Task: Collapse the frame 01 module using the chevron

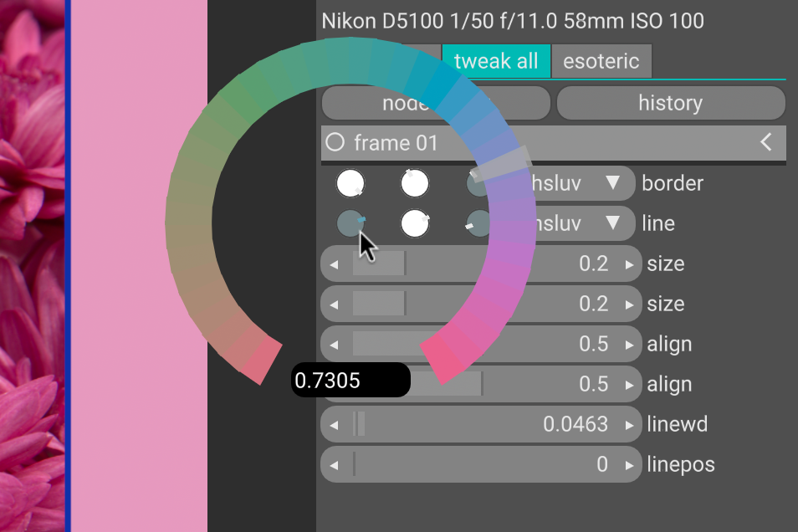Action: point(766,142)
